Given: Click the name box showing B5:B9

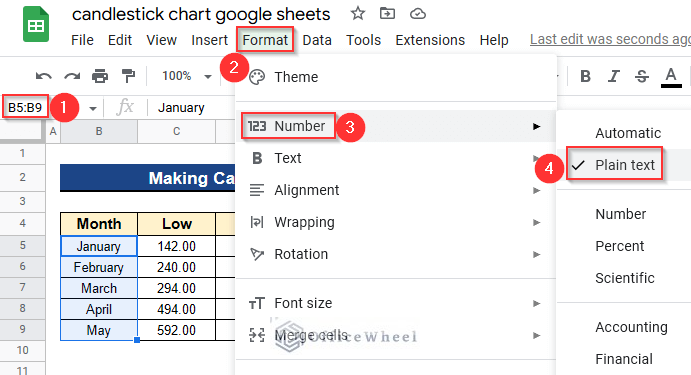Looking at the screenshot, I should (25, 107).
